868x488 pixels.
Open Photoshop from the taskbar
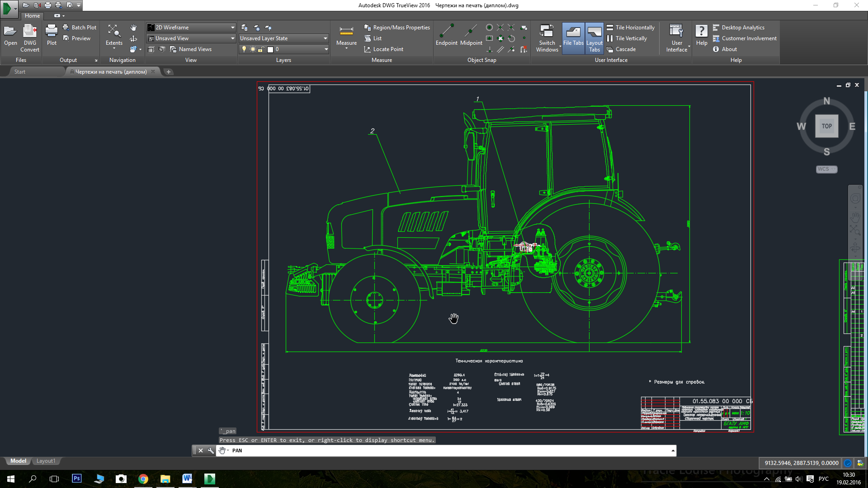77,479
